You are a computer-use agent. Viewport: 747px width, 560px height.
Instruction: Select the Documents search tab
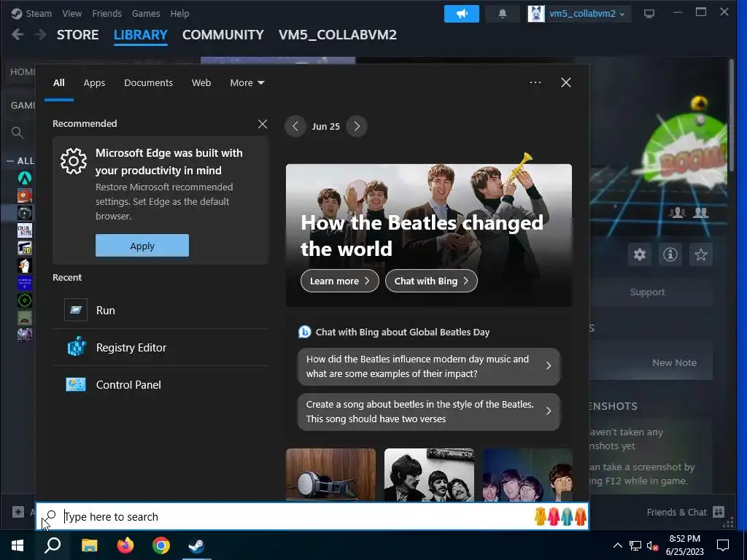click(x=148, y=83)
